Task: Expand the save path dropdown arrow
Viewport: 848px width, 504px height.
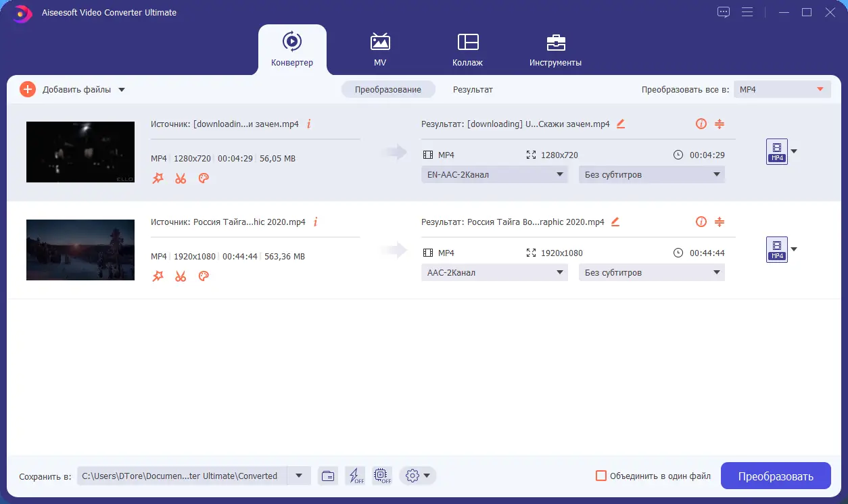Action: point(299,476)
